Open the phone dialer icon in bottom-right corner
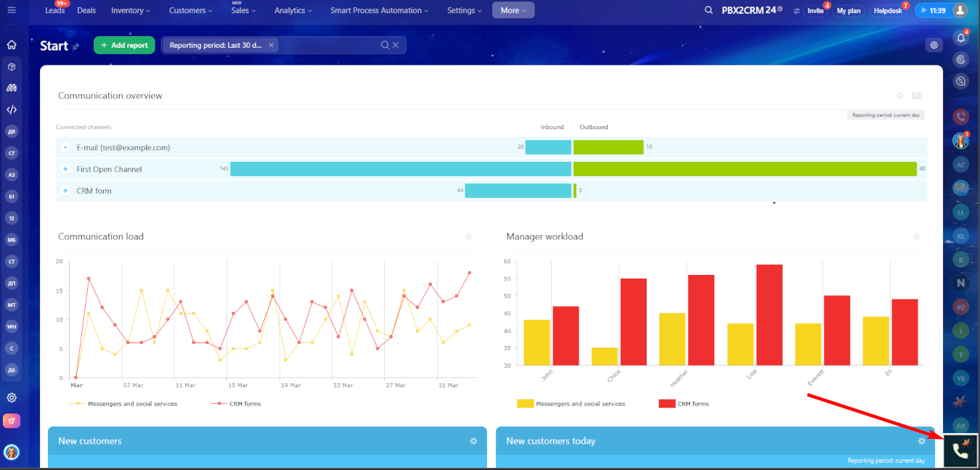The width and height of the screenshot is (980, 470). (x=960, y=450)
